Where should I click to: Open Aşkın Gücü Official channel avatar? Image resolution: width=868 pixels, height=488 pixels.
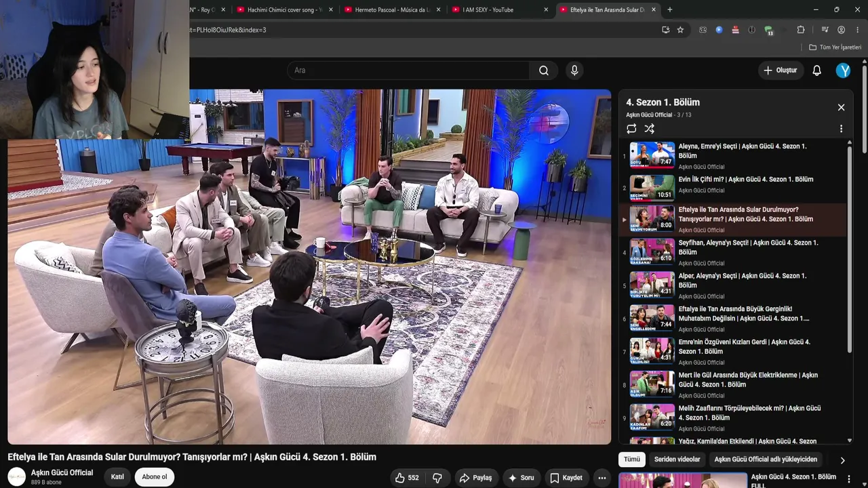[x=16, y=477]
